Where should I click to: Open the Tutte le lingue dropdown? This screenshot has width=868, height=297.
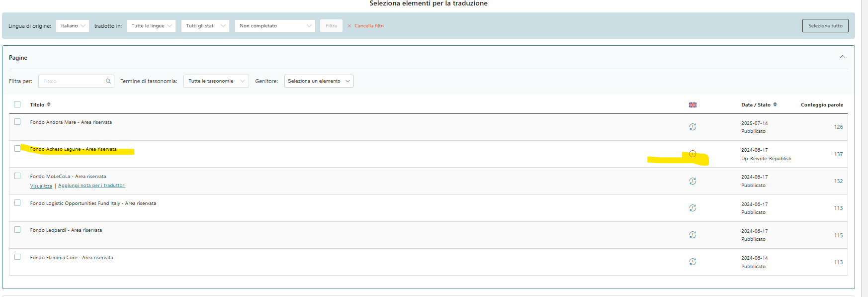tap(151, 26)
